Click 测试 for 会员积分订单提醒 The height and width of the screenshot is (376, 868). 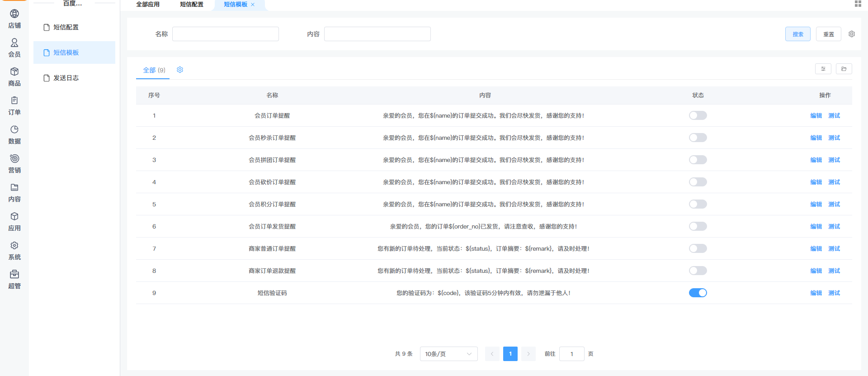[x=834, y=204]
